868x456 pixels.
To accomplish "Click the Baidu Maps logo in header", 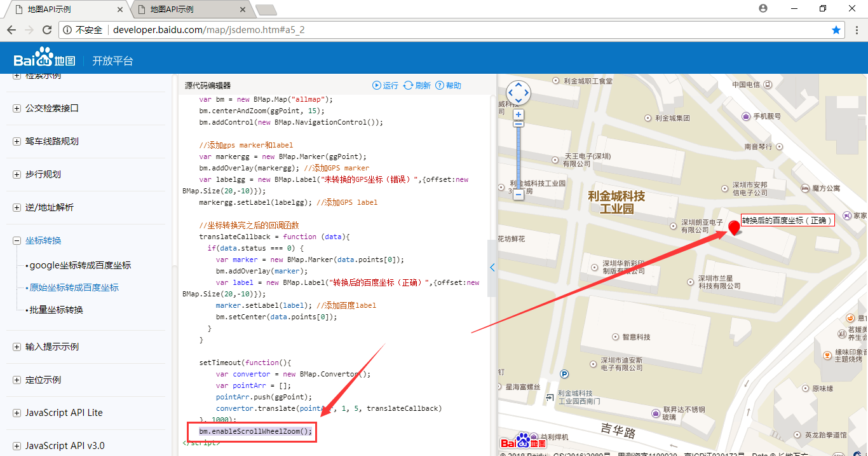I will [x=45, y=59].
